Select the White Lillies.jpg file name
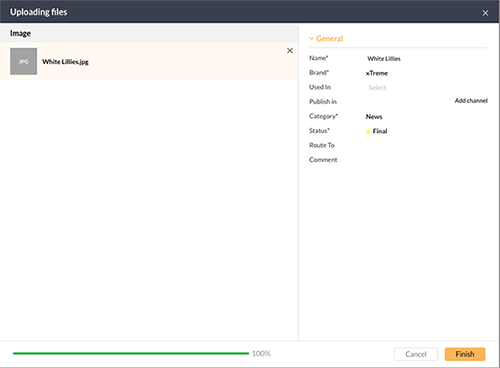Screen dimensions: 500x368 click(x=65, y=62)
